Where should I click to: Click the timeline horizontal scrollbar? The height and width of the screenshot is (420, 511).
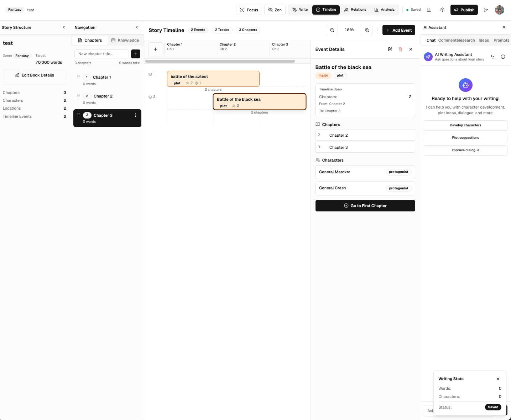pyautogui.click(x=220, y=61)
